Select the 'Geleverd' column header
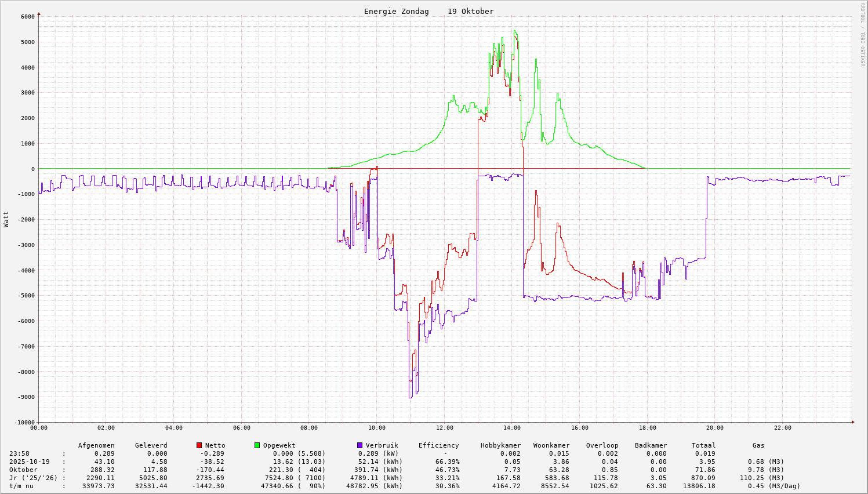 click(151, 445)
